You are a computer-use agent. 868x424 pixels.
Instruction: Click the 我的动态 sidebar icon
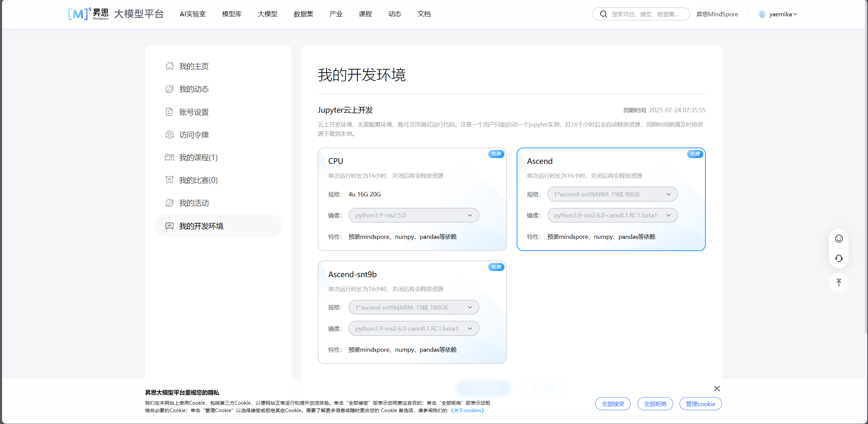(x=169, y=89)
